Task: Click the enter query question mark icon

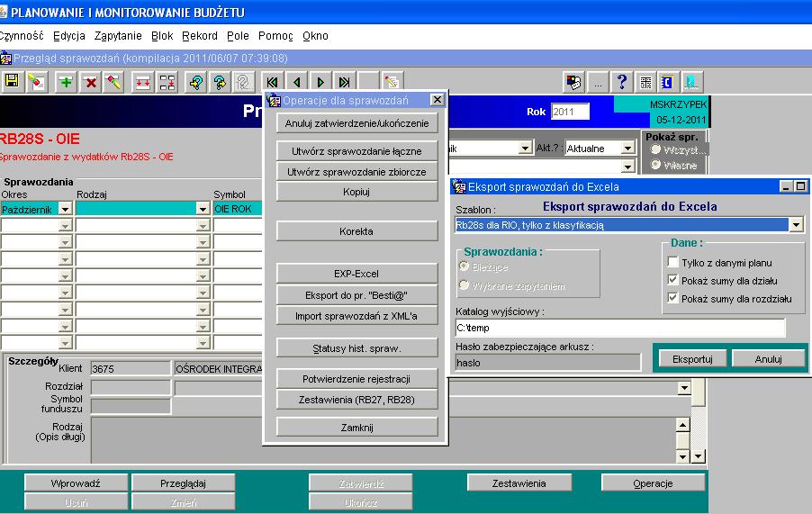Action: pyautogui.click(x=196, y=82)
